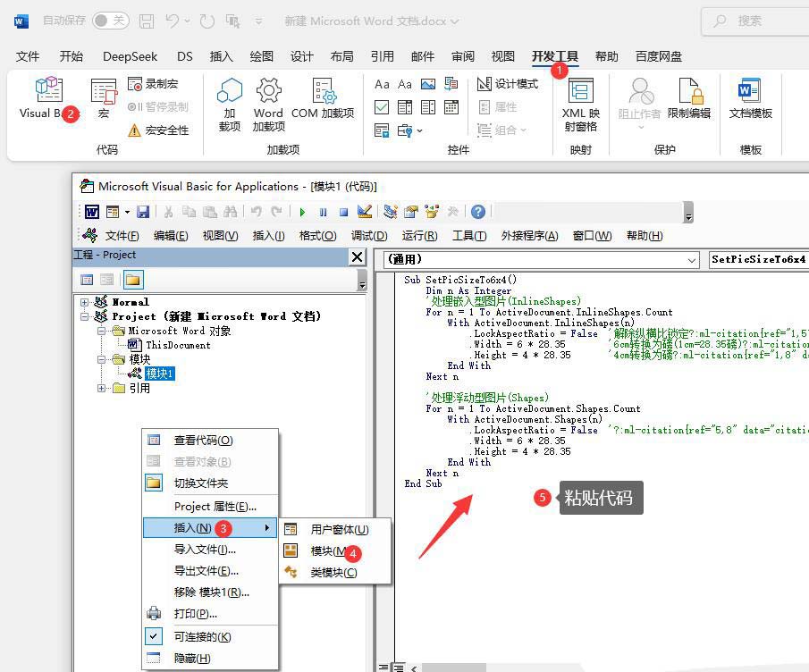Run the macro with green play button
809x672 pixels.
pyautogui.click(x=302, y=212)
